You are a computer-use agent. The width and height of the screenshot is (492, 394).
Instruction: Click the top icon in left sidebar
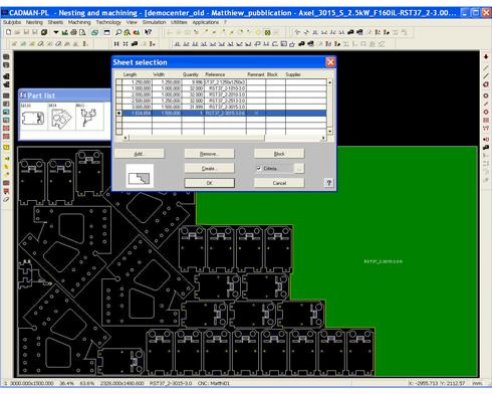[6, 57]
